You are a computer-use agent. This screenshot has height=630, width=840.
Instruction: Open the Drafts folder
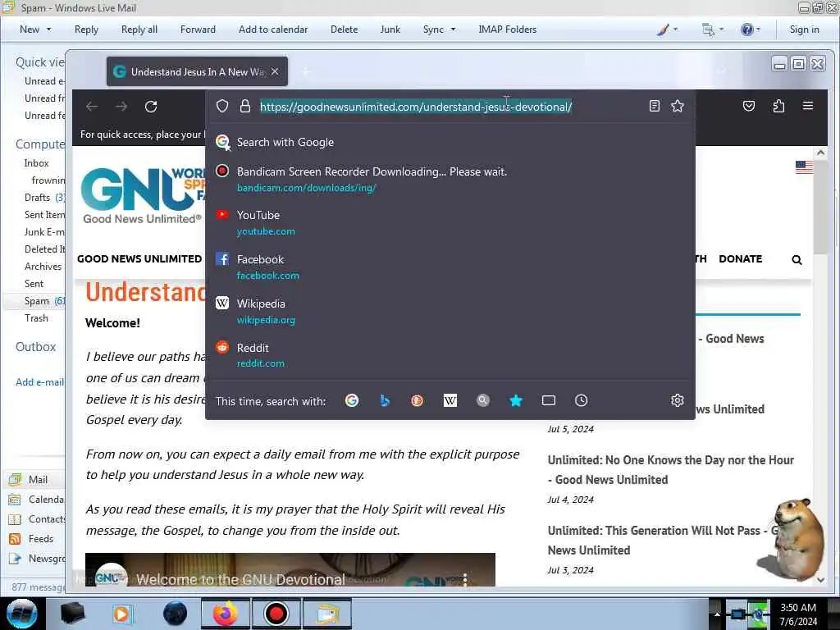pos(37,198)
